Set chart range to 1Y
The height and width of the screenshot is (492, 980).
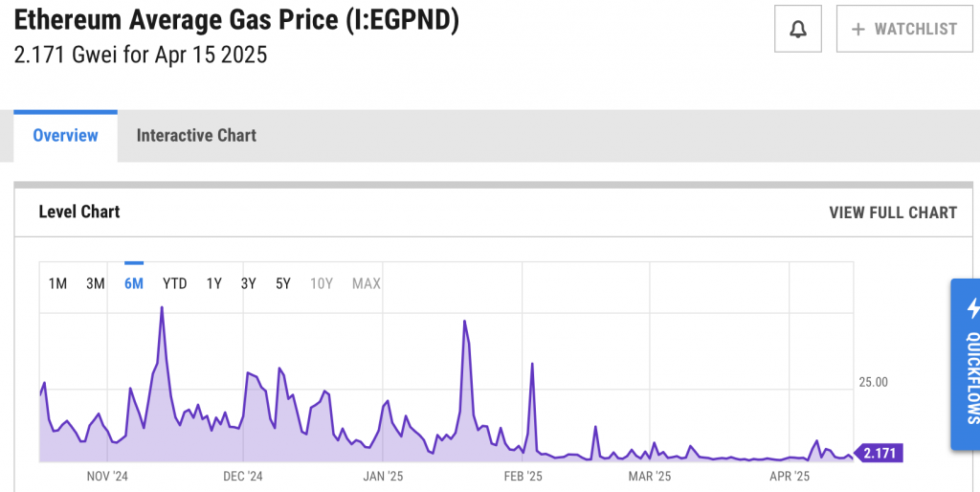[214, 283]
